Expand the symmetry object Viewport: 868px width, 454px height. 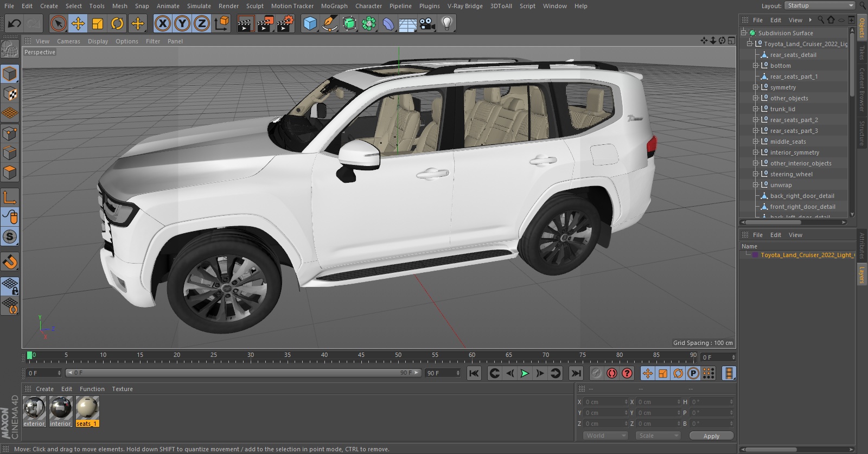click(755, 87)
